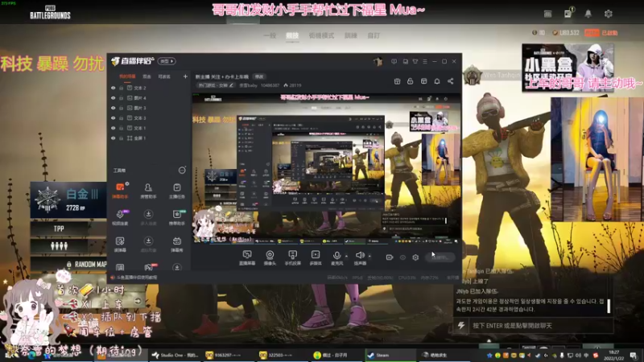Toggle visibility of the 文本 1 layer
The height and width of the screenshot is (362, 644).
coord(114,128)
